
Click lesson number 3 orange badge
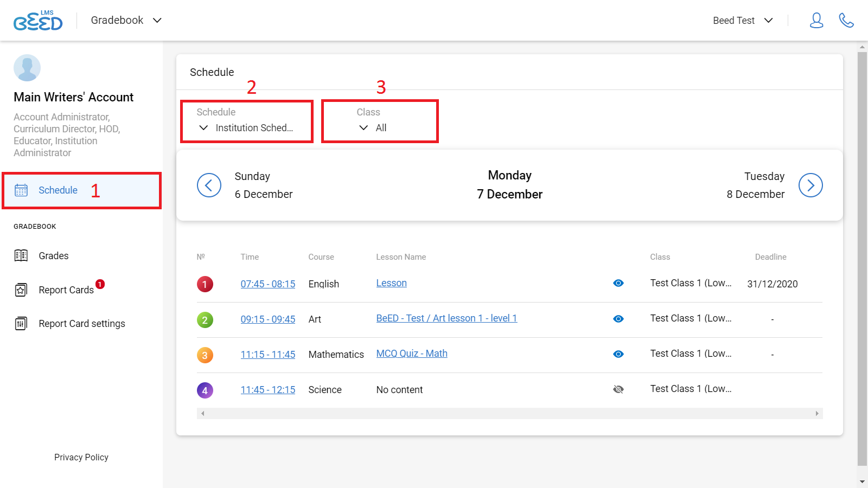205,355
